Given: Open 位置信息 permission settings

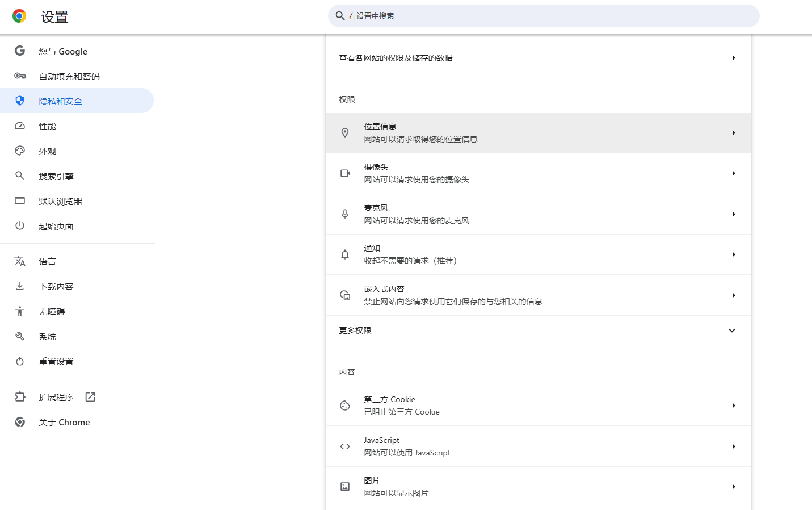Looking at the screenshot, I should [x=538, y=133].
